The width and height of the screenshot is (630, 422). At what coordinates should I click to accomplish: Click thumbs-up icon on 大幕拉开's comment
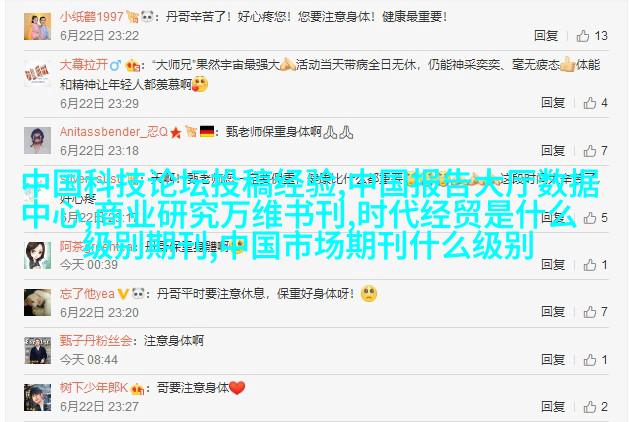(590, 103)
